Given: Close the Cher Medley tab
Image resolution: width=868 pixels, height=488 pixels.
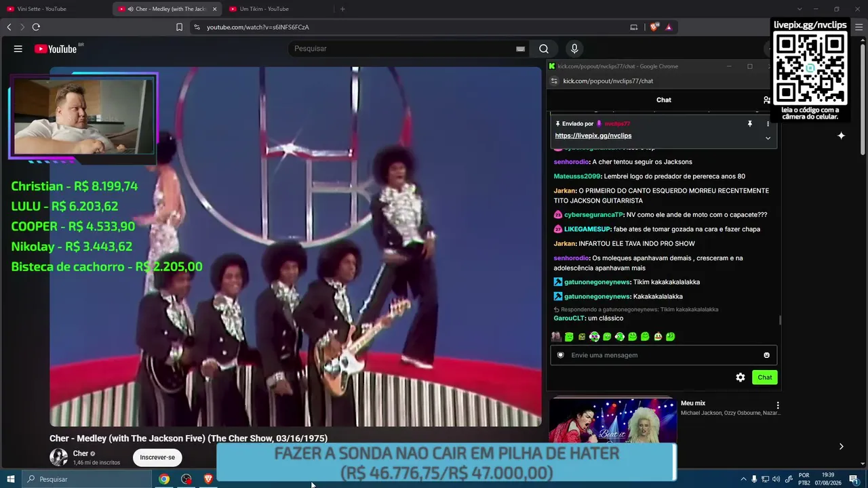Looking at the screenshot, I should [215, 9].
